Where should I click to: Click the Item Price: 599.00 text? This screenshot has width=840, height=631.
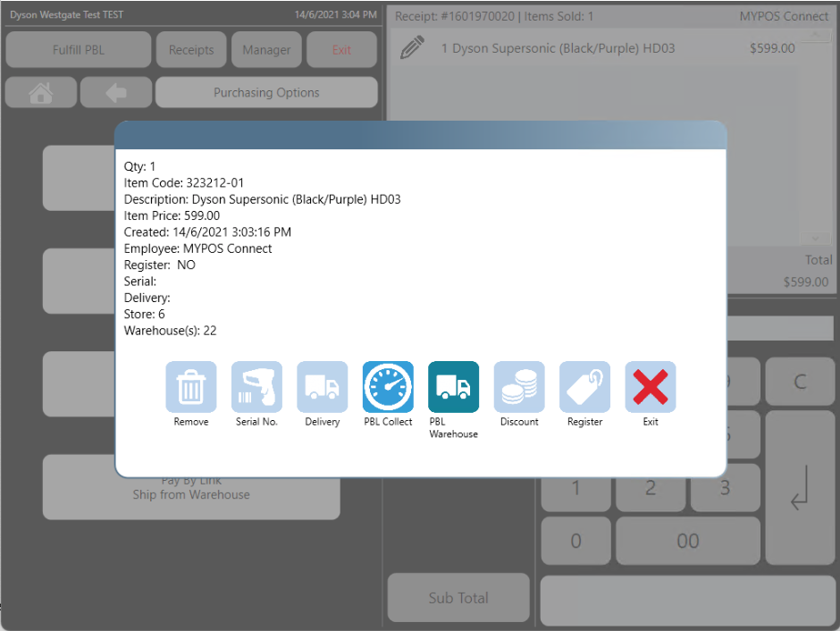172,215
